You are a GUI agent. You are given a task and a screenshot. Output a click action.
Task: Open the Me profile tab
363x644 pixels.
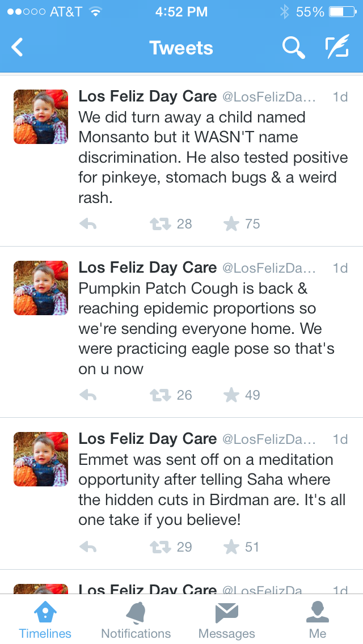click(x=318, y=620)
